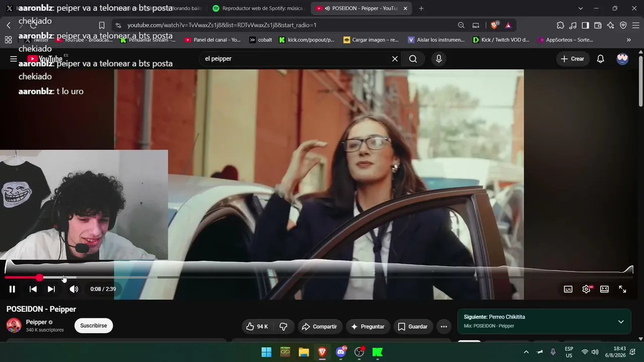Skip to the next video
This screenshot has width=644, height=362.
(51, 289)
